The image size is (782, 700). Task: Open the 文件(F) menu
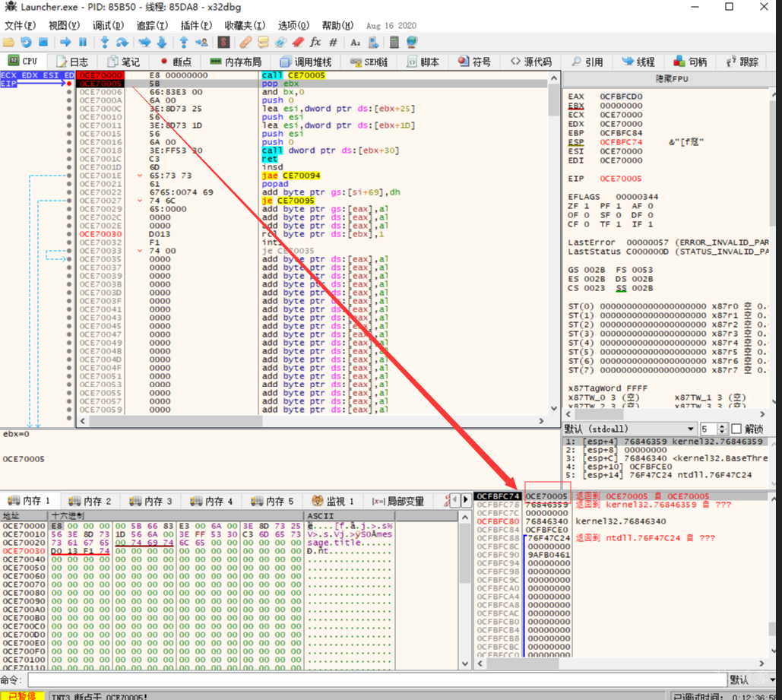[x=20, y=25]
